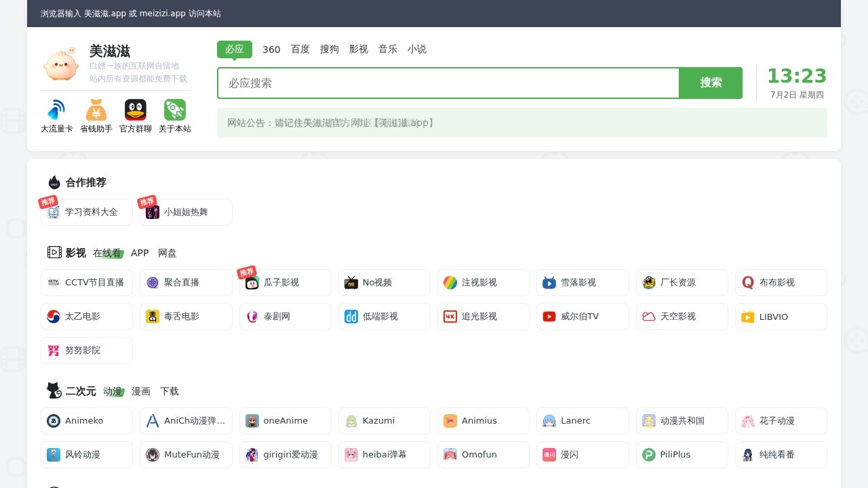Image resolution: width=868 pixels, height=488 pixels.
Task: Open recommended 小姐姐热舞 link
Action: point(186,212)
